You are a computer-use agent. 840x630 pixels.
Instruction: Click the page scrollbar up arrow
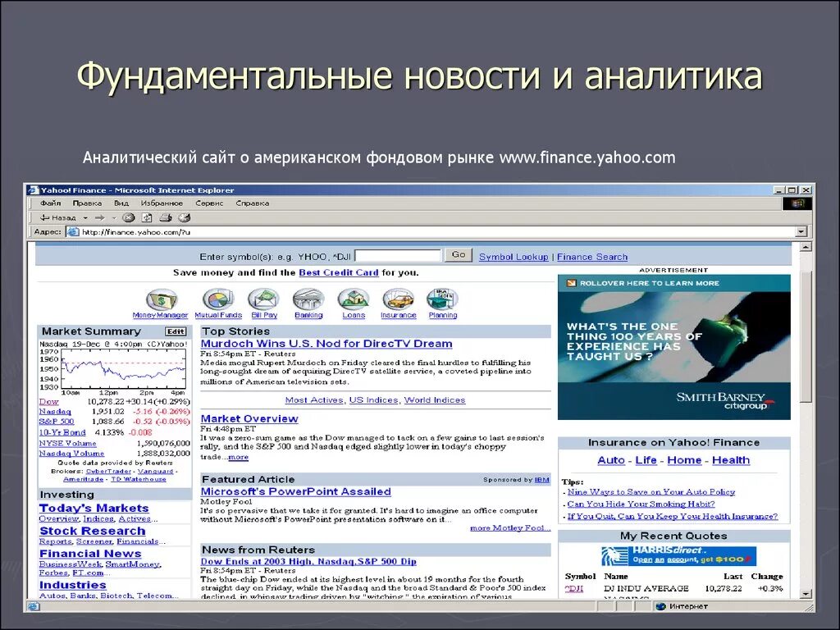806,248
